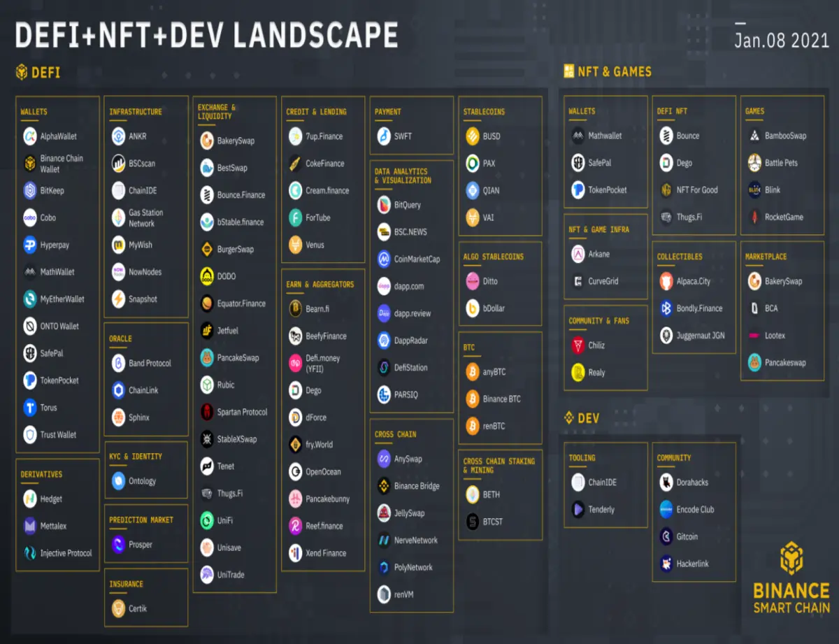Click the Binance Smart Chain cube logo
This screenshot has width=839, height=644.
click(791, 559)
